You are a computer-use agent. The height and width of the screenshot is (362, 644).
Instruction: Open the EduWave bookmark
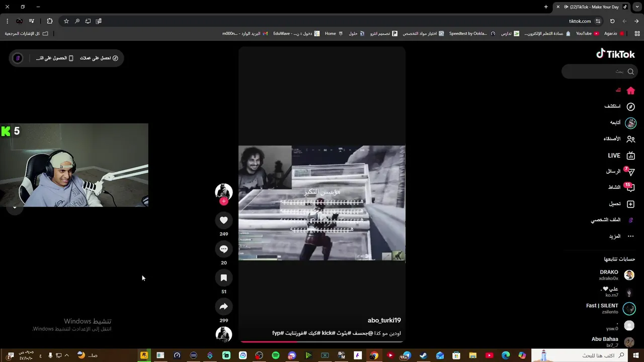pyautogui.click(x=296, y=34)
